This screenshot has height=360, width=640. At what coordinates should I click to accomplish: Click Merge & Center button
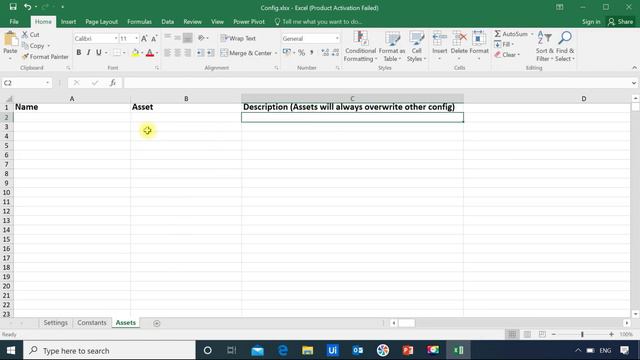[246, 53]
